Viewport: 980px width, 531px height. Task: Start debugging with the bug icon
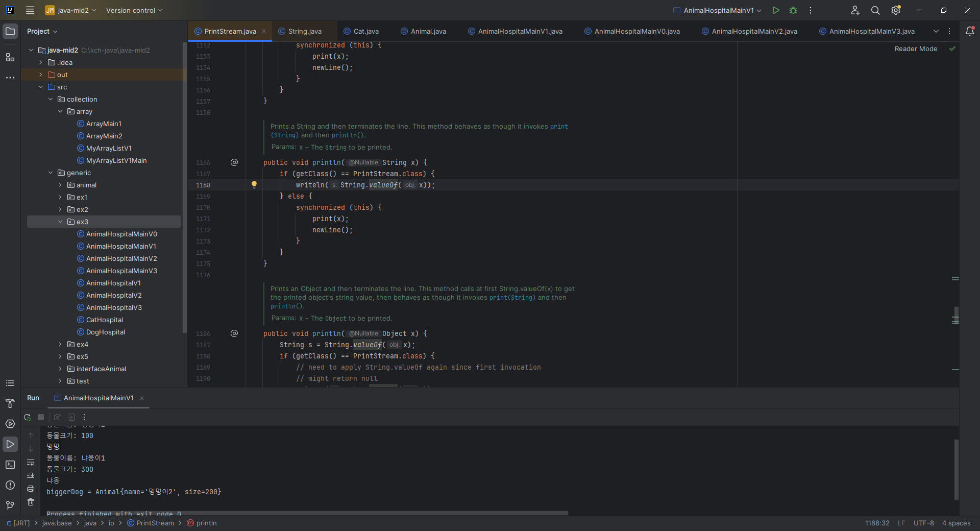tap(793, 10)
